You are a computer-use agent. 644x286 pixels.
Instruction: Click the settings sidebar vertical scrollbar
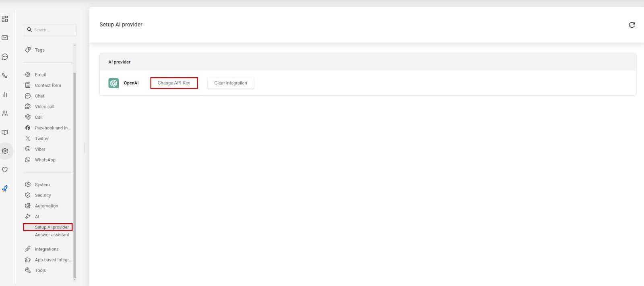(74, 175)
